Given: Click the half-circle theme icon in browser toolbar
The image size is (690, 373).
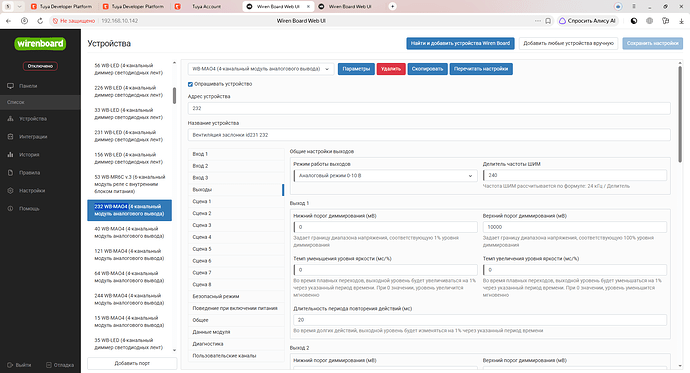Looking at the screenshot, I should pyautogui.click(x=634, y=21).
